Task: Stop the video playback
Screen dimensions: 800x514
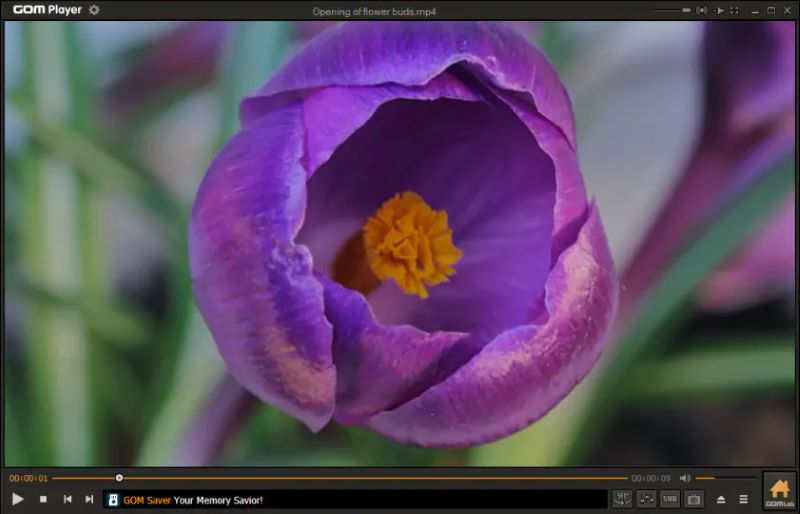Action: click(43, 499)
